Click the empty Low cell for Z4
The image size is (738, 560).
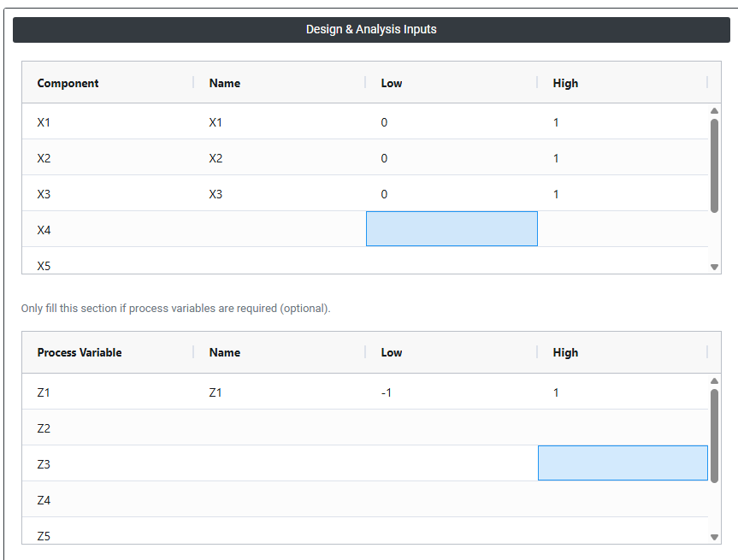click(451, 500)
